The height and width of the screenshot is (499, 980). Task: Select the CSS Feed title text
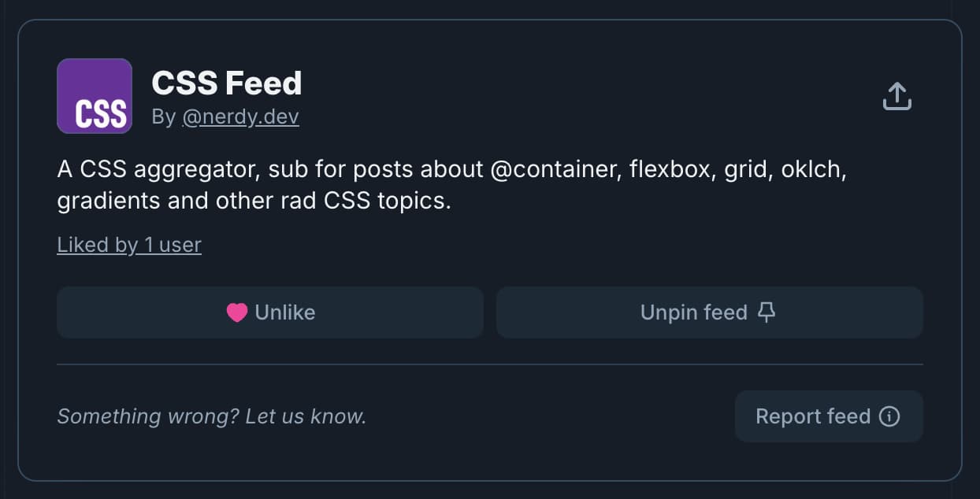point(226,82)
